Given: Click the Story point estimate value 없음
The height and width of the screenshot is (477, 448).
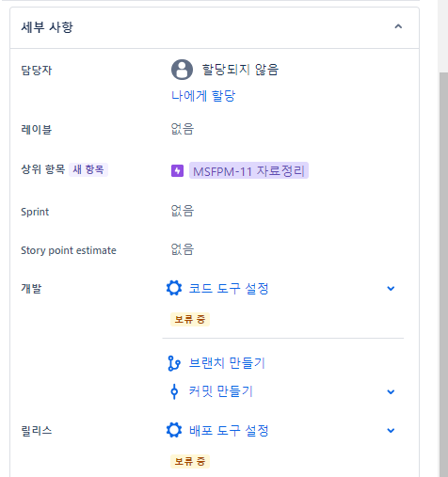Looking at the screenshot, I should (183, 249).
